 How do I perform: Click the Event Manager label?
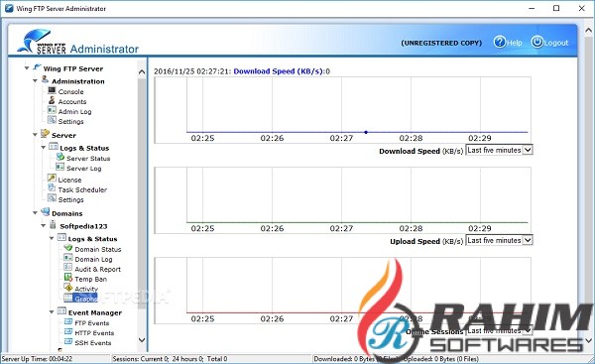95,312
